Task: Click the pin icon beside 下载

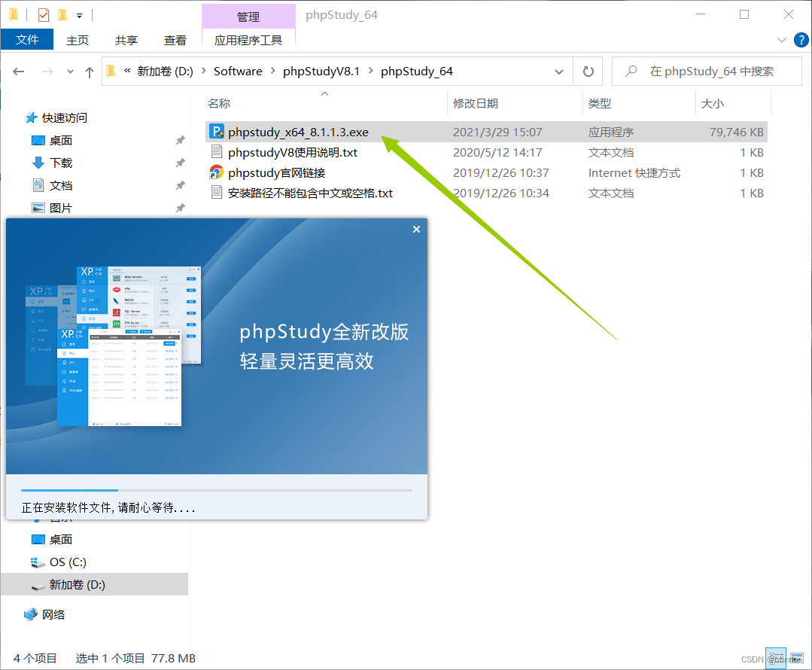Action: (x=180, y=163)
